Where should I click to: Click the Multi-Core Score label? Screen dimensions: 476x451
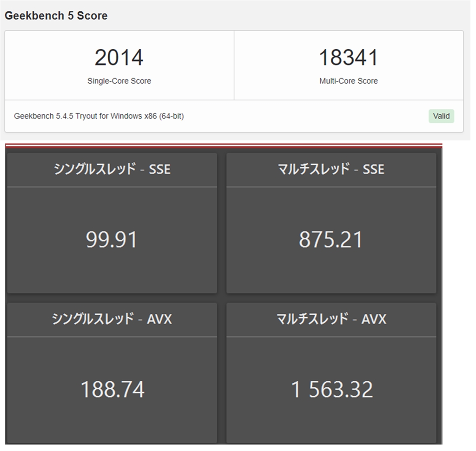pos(349,81)
